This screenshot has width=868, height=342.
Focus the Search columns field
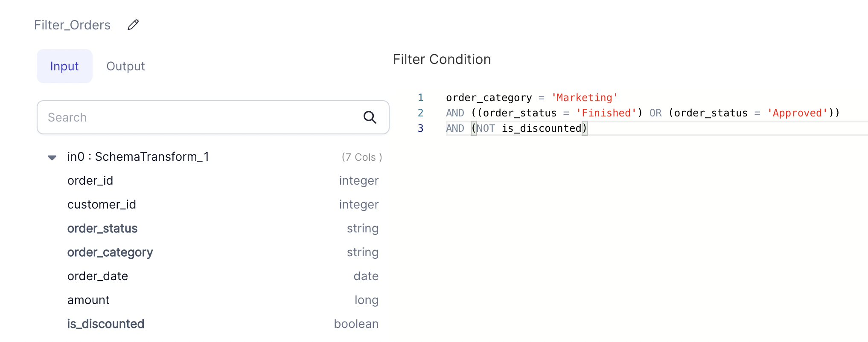pos(213,117)
